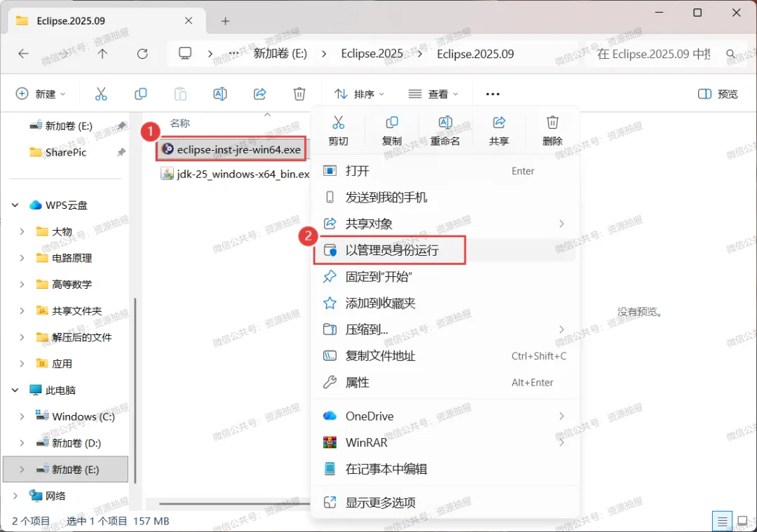Click the navigation pane vertical scrollbar
The image size is (757, 532).
tap(135, 390)
